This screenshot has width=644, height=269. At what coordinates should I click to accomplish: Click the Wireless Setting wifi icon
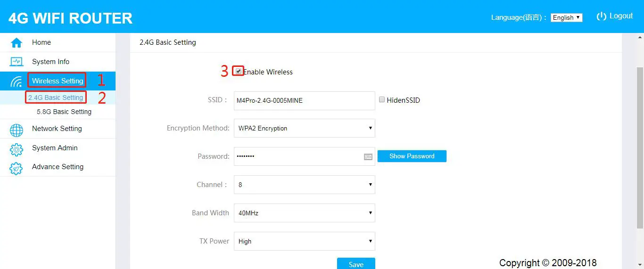pyautogui.click(x=17, y=82)
